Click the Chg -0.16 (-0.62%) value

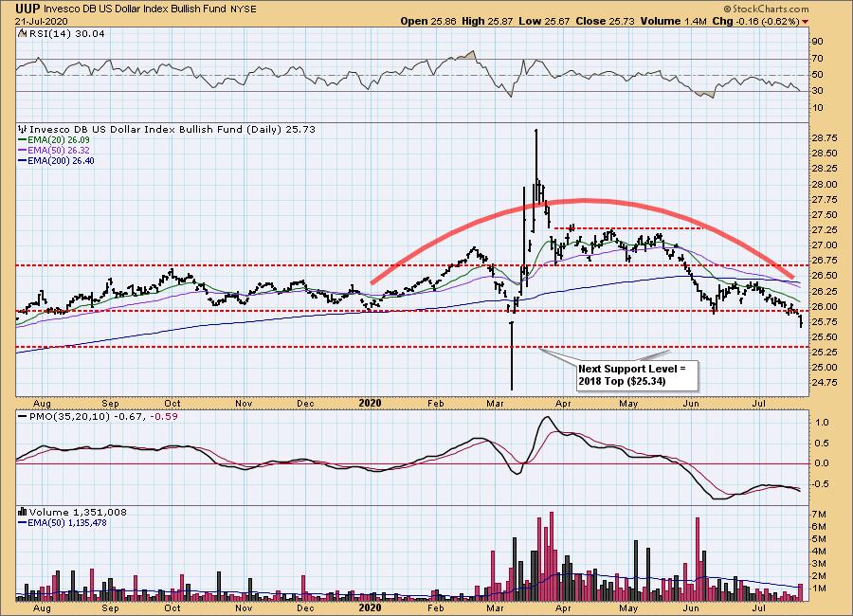tap(755, 21)
